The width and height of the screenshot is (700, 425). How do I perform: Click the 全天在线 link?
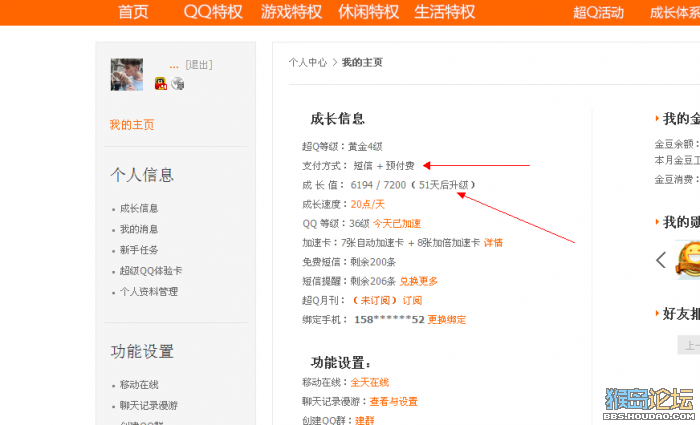pyautogui.click(x=370, y=383)
